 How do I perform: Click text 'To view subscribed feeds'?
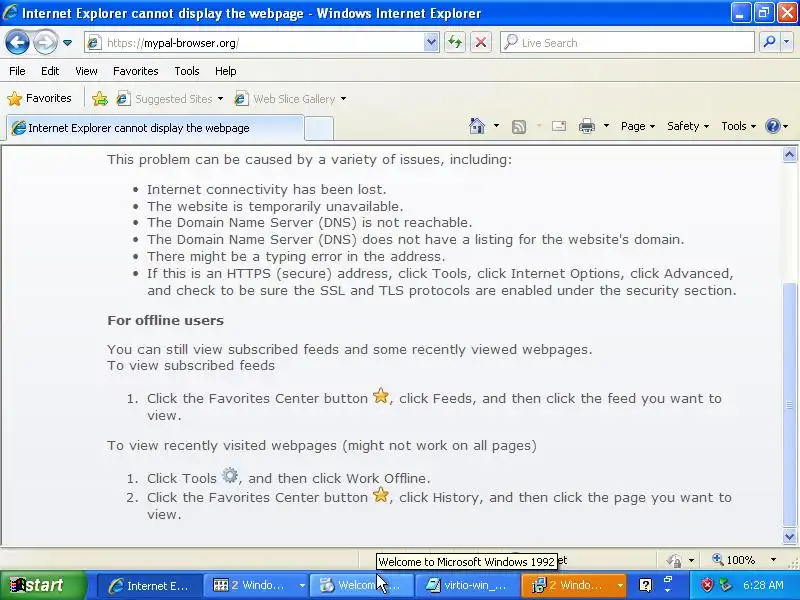191,365
